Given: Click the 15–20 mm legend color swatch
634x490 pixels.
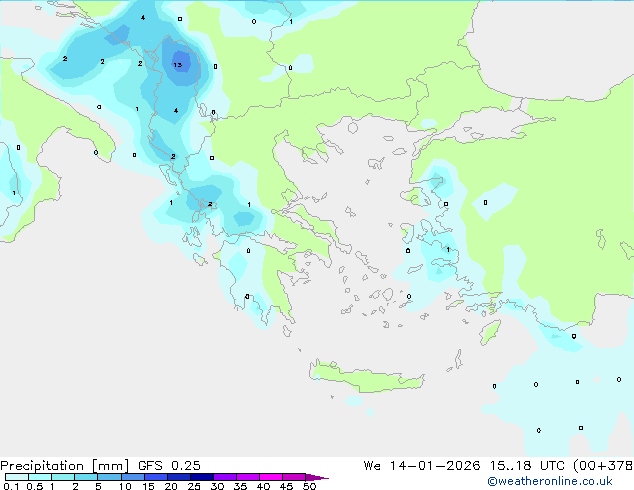Looking at the screenshot, I should point(156,477).
